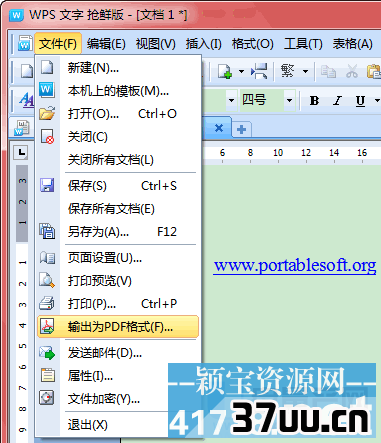Open the 视图(V) menu
The width and height of the screenshot is (381, 443).
pos(155,44)
